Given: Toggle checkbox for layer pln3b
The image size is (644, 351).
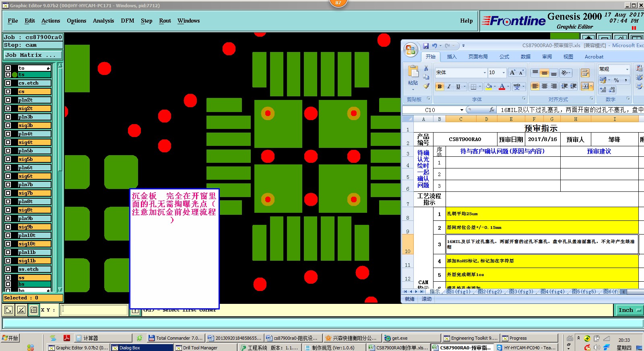Looking at the screenshot, I should [x=8, y=116].
